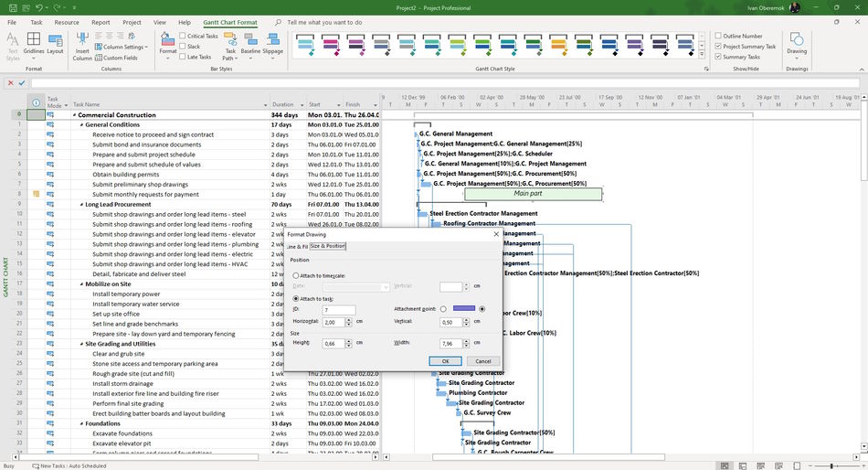Enable the Late Tasks checkbox

coord(183,57)
